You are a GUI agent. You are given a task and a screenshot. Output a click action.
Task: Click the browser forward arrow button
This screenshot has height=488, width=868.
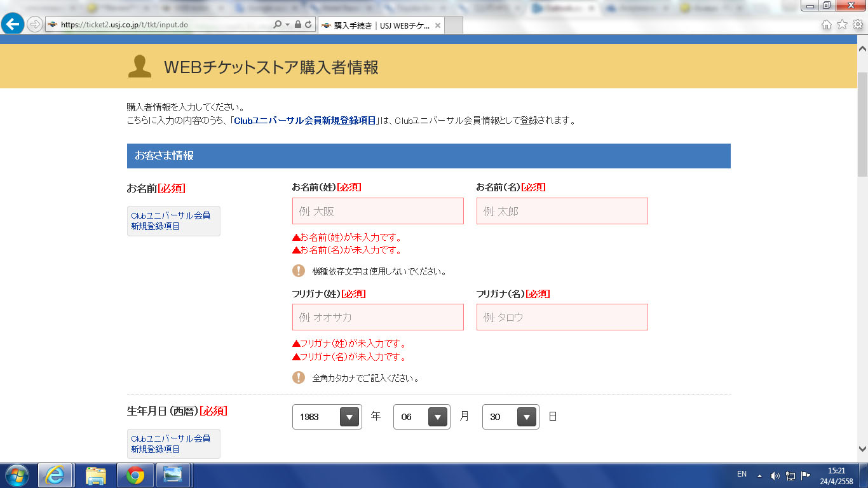34,25
